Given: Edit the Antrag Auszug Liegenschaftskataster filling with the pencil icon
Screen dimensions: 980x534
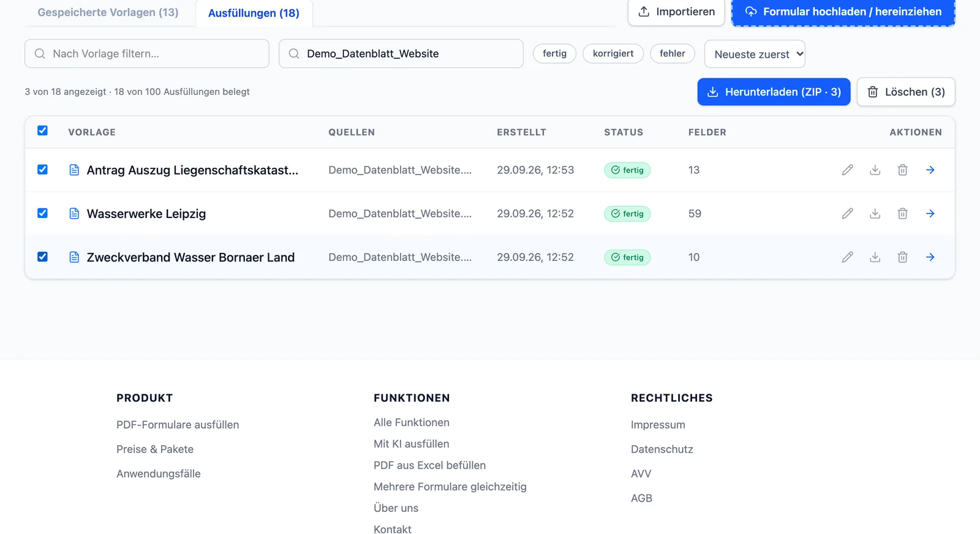Looking at the screenshot, I should [x=847, y=170].
